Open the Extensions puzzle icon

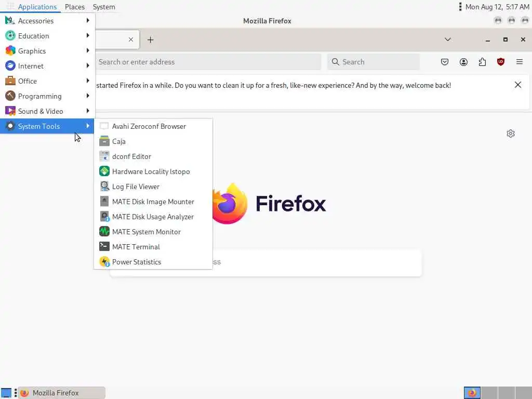pos(482,62)
